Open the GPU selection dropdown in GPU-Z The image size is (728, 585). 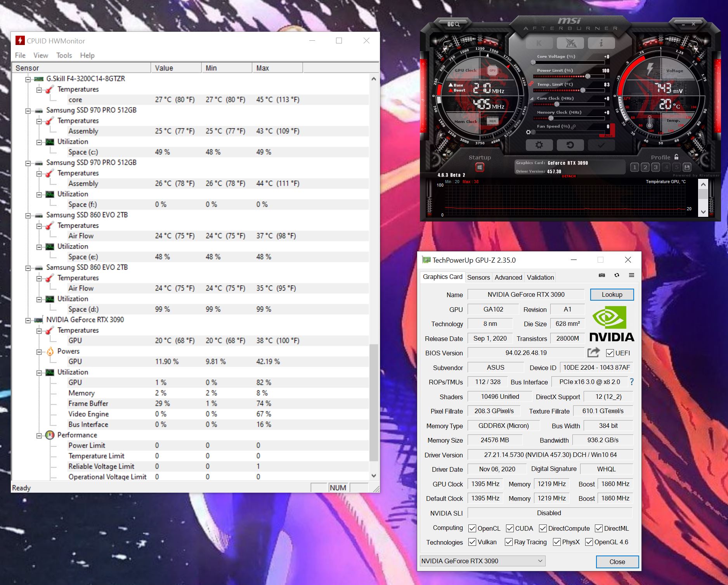click(483, 561)
